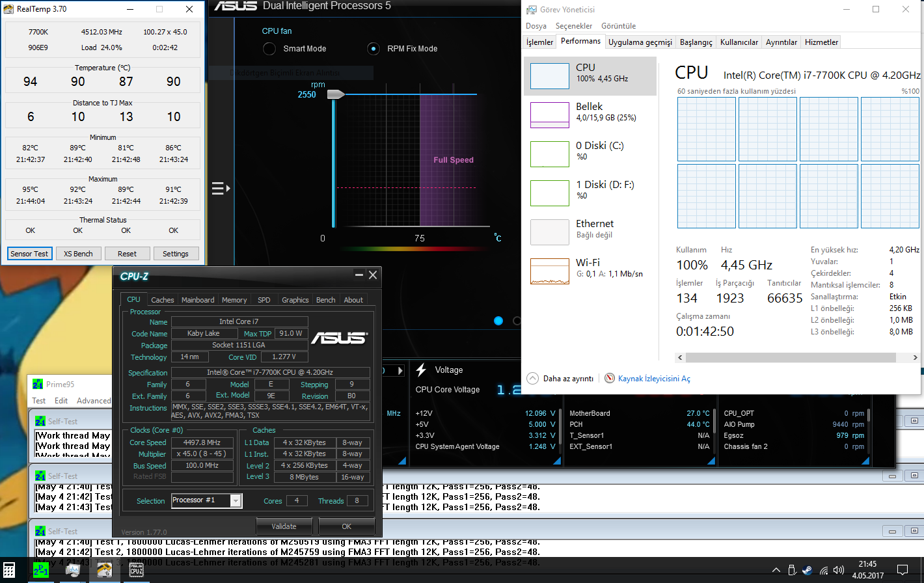Click the RealTemp title bar icon

(x=8, y=9)
